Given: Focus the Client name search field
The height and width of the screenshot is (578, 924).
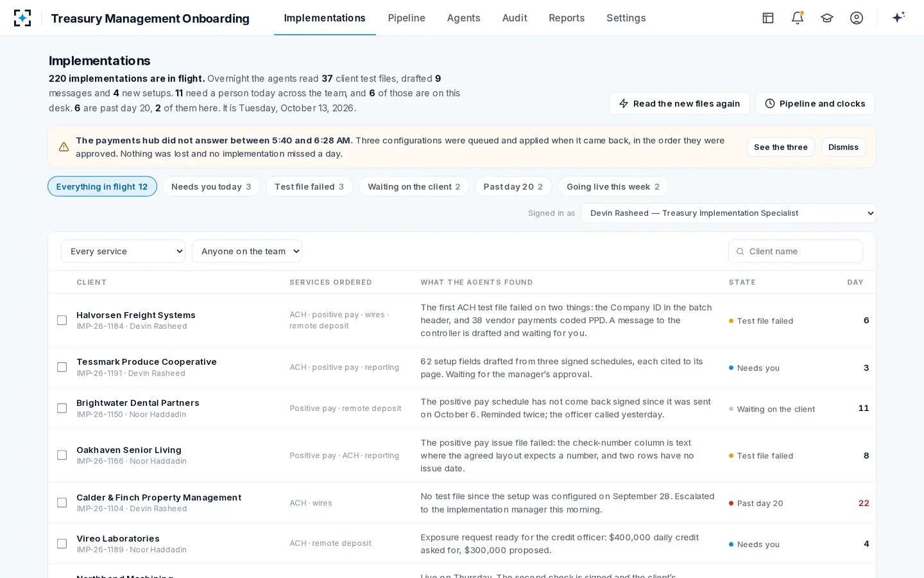Looking at the screenshot, I should (x=796, y=251).
